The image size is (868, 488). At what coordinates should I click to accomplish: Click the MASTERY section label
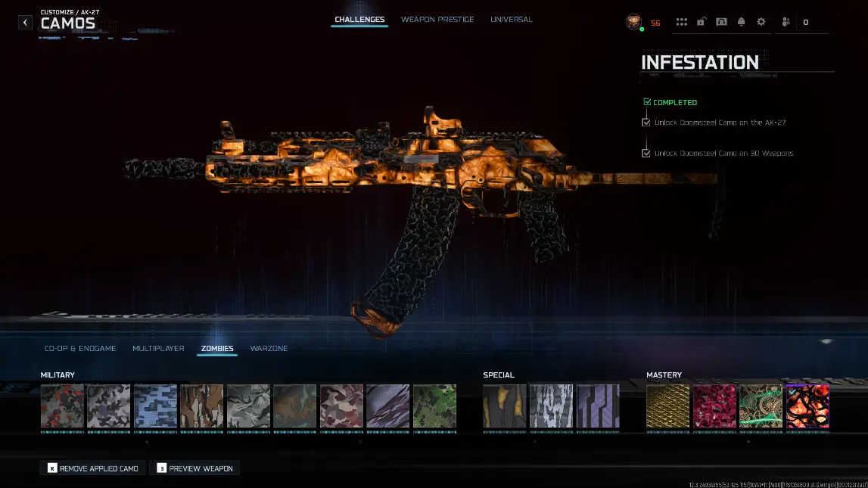(664, 375)
